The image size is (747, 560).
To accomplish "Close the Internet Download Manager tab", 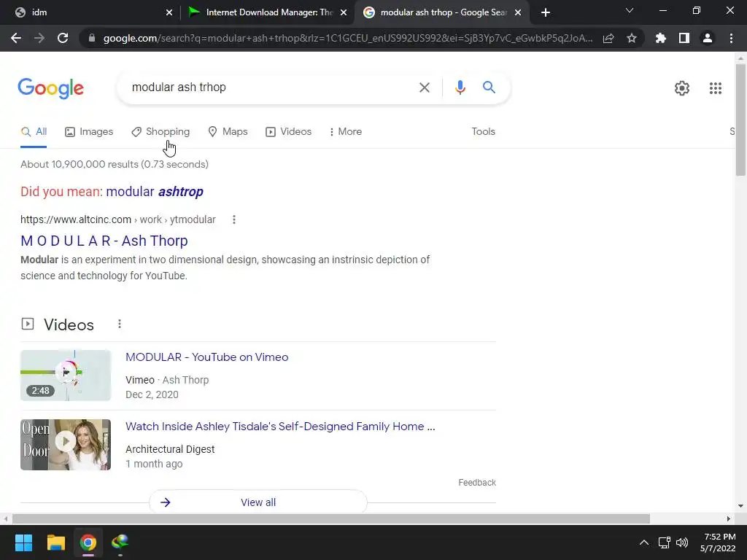I will pyautogui.click(x=344, y=12).
